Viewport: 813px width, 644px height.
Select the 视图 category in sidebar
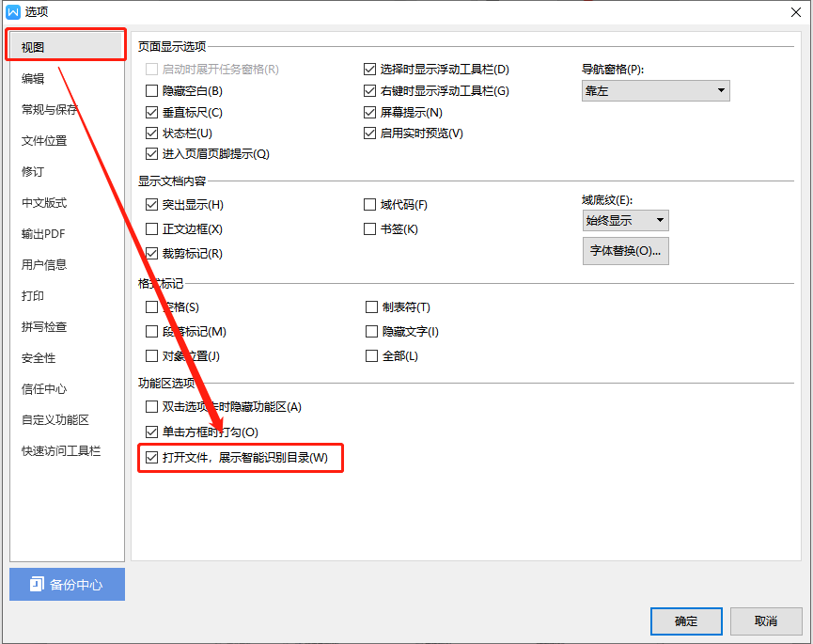66,47
